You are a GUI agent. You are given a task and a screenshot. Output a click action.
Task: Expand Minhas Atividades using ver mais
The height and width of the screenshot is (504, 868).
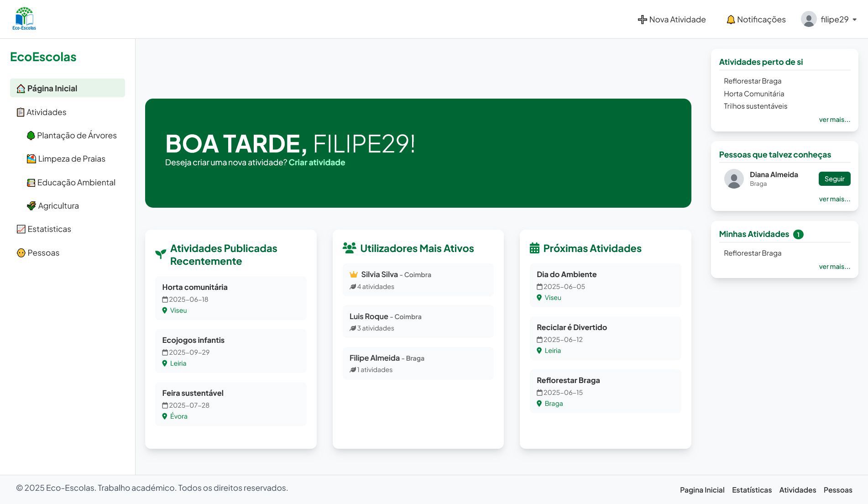(834, 267)
